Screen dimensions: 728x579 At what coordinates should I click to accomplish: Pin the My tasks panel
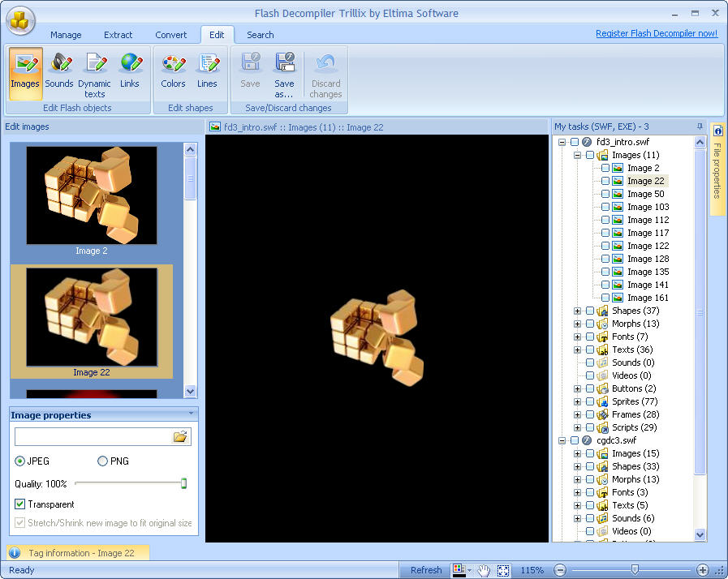[700, 127]
